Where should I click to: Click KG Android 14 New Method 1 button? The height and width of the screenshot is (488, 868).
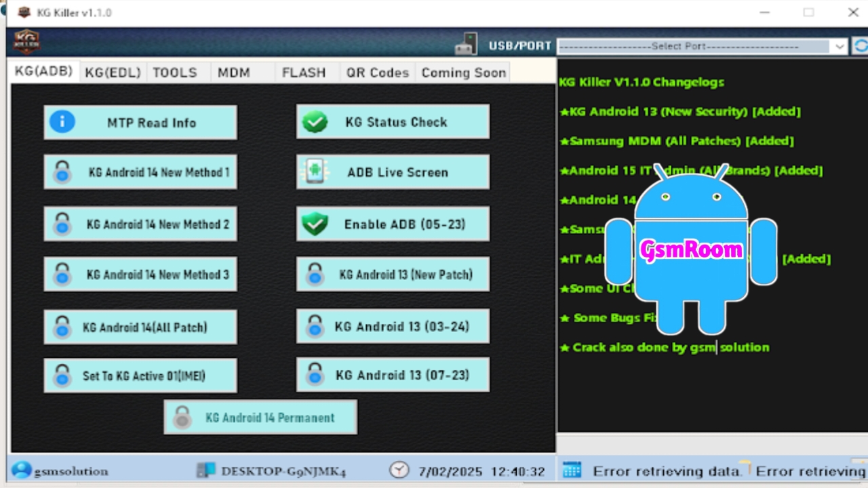pos(140,173)
